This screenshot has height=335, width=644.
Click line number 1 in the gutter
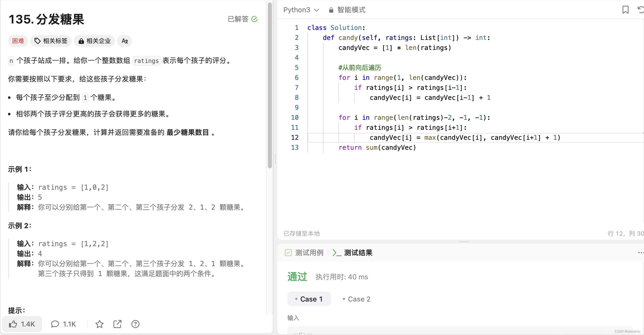297,27
